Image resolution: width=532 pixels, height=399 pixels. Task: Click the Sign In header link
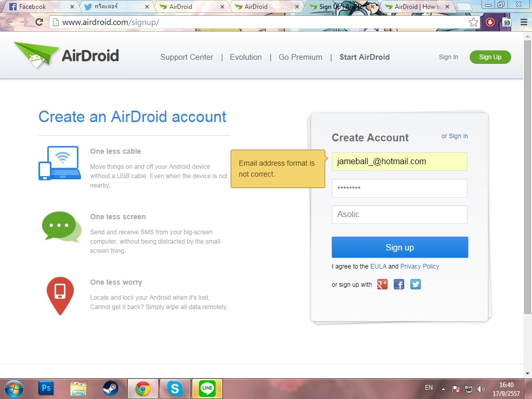click(x=448, y=57)
